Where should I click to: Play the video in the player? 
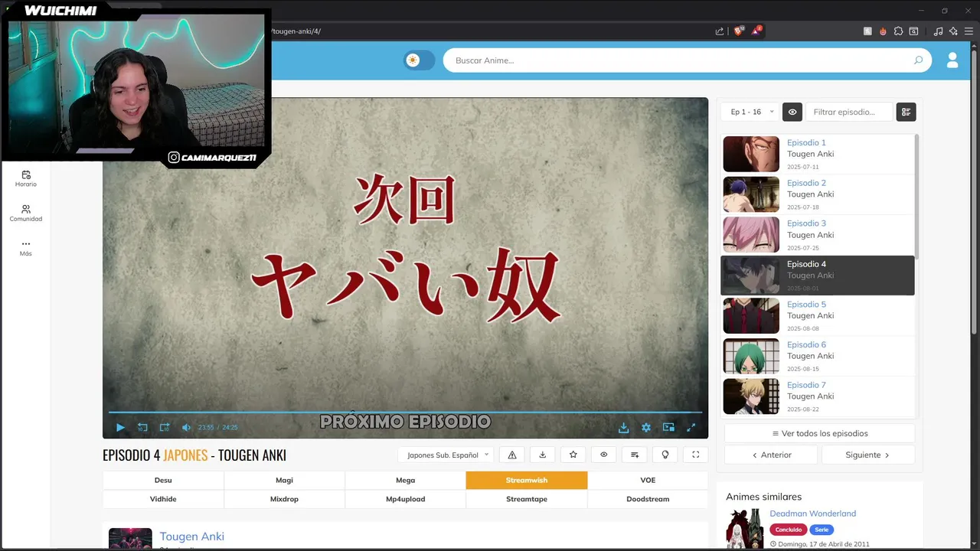click(120, 427)
